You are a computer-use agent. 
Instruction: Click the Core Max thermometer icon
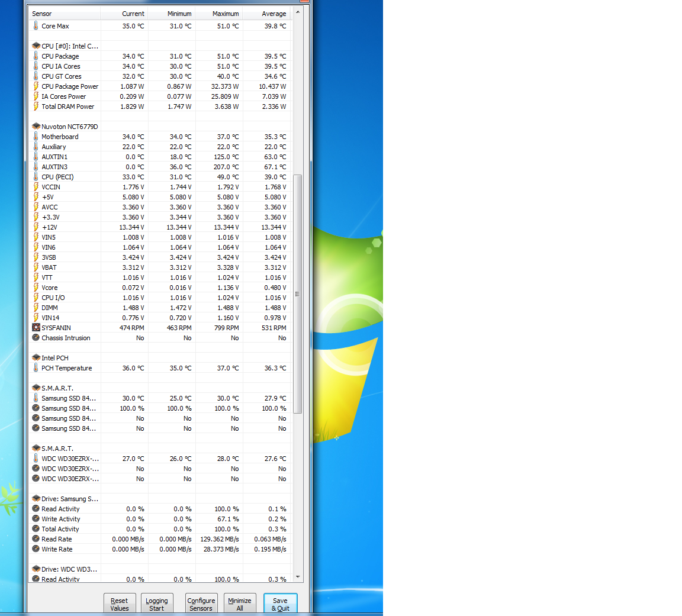[x=36, y=25]
